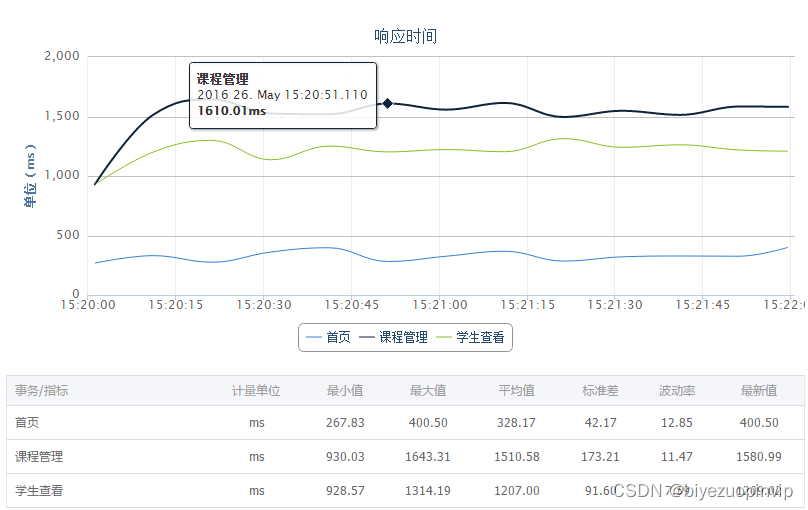The height and width of the screenshot is (510, 808).
Task: Click the 15:21:00 x-axis label
Action: click(x=440, y=305)
